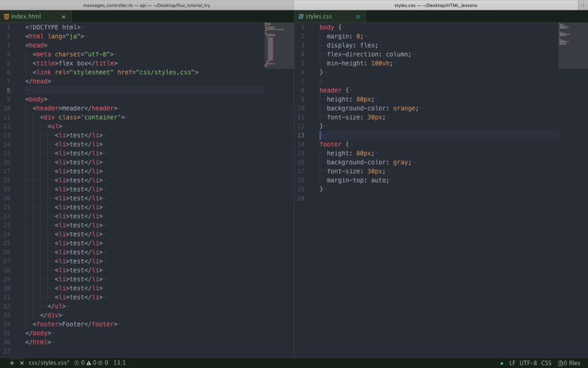
Task: Change file encoding via UTF-8 selector
Action: pyautogui.click(x=528, y=363)
